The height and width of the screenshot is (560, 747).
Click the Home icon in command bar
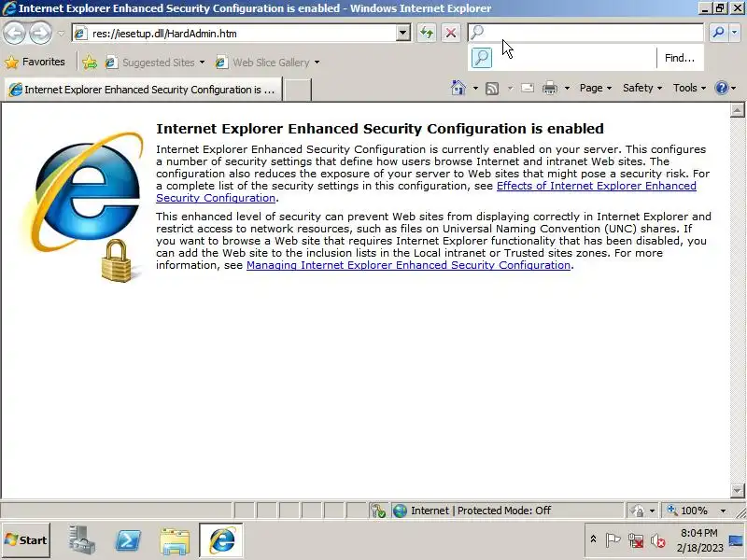click(458, 88)
